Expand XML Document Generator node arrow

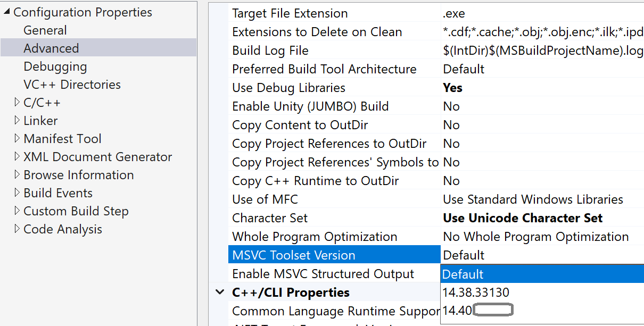click(17, 157)
